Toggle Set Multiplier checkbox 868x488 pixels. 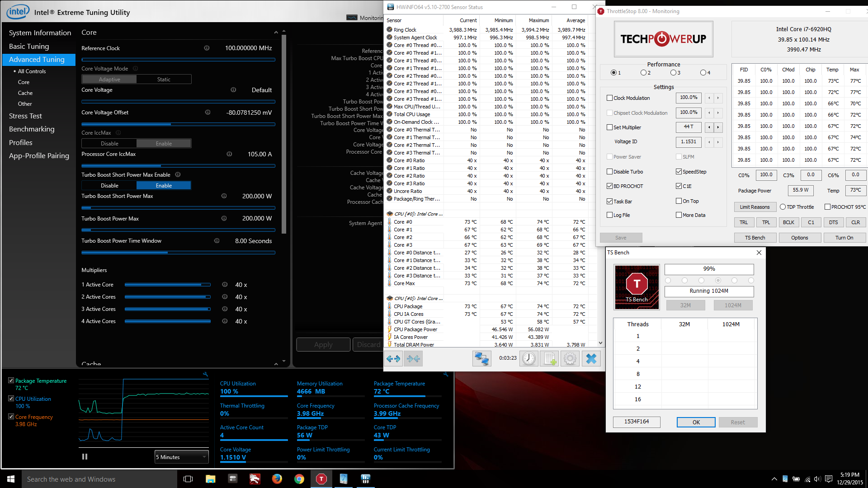click(609, 127)
